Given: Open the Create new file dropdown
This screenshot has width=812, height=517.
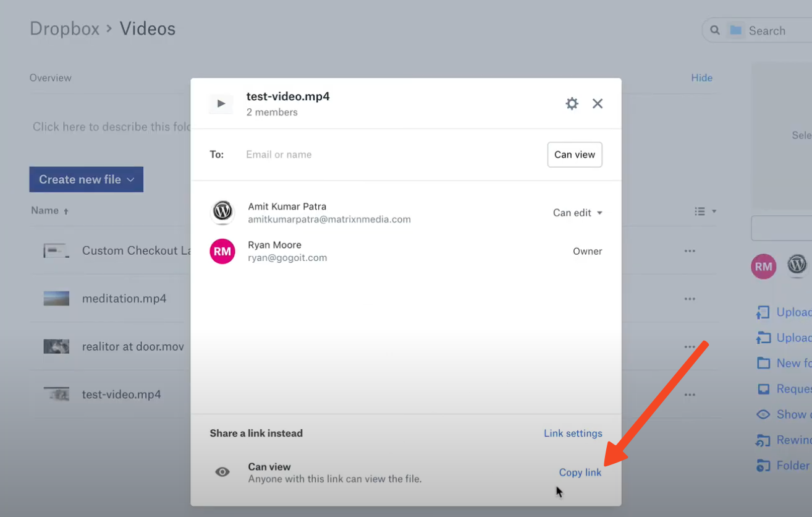Looking at the screenshot, I should [x=87, y=179].
